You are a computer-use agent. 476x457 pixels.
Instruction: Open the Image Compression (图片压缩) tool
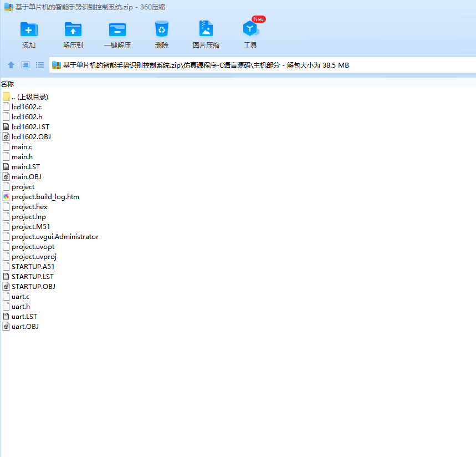(x=206, y=29)
